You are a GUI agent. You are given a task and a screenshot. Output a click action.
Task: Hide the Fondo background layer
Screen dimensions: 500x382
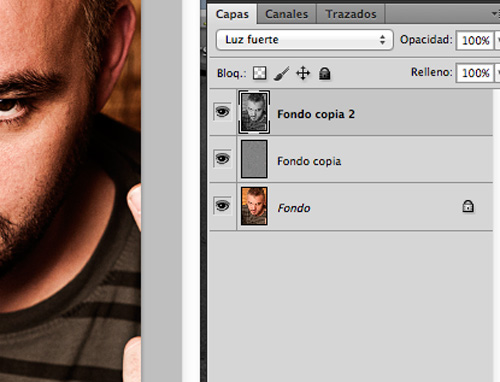pyautogui.click(x=222, y=206)
